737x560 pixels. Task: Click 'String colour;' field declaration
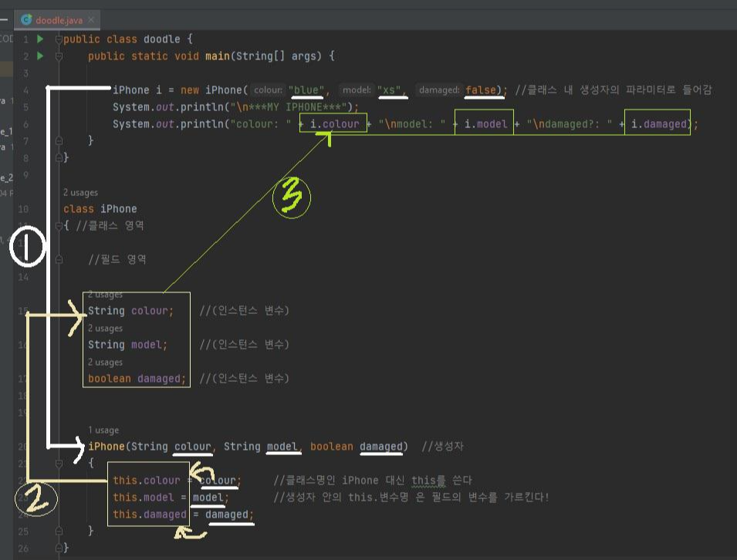tap(130, 311)
